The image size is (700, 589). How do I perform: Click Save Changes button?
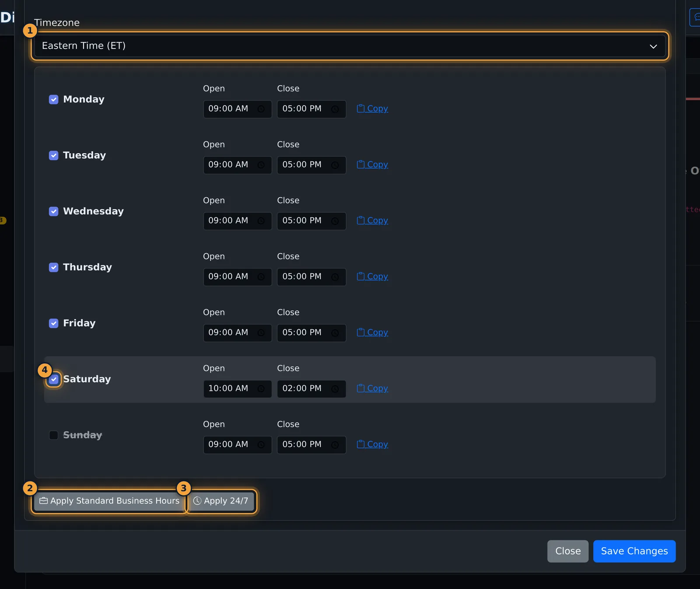634,551
